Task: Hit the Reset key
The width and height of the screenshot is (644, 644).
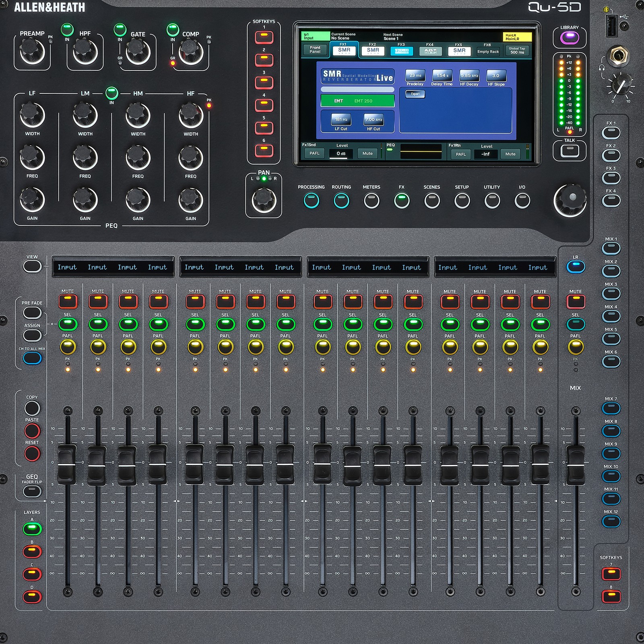Action: (x=32, y=454)
